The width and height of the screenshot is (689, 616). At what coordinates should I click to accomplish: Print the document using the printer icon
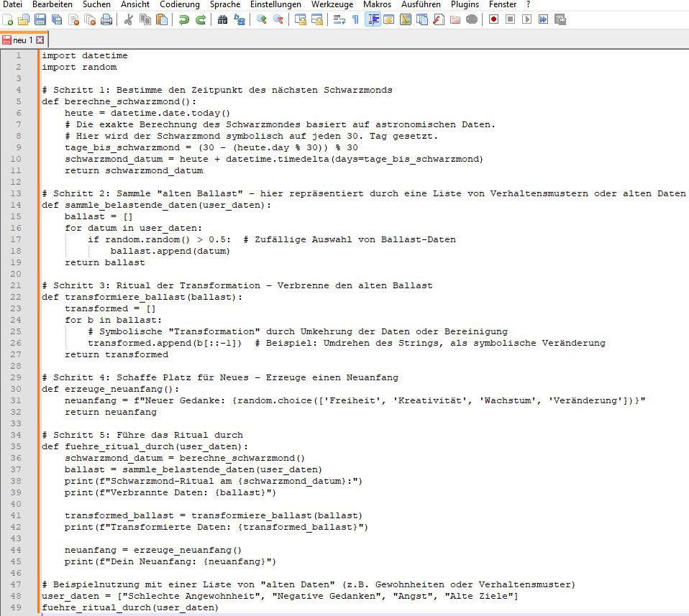tap(106, 19)
